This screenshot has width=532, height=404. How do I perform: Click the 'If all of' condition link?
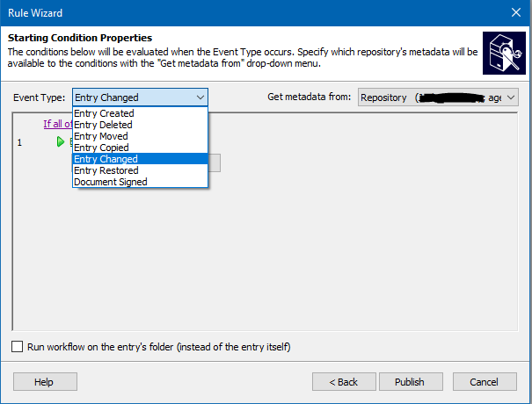[58, 124]
